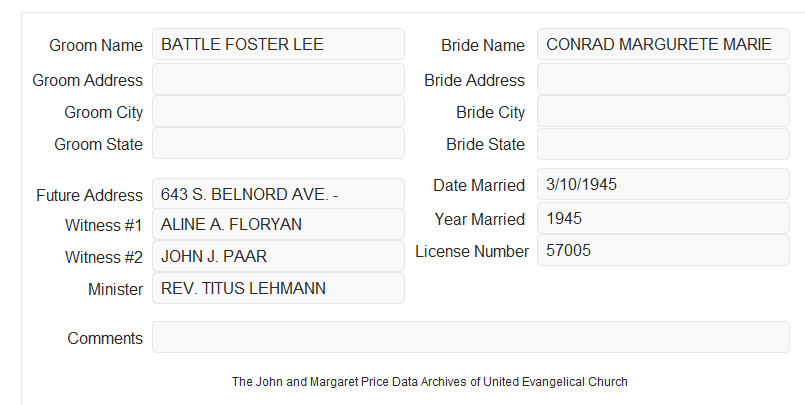Screen dimensions: 805x405
Task: Select the License Number field 57005
Action: [663, 250]
